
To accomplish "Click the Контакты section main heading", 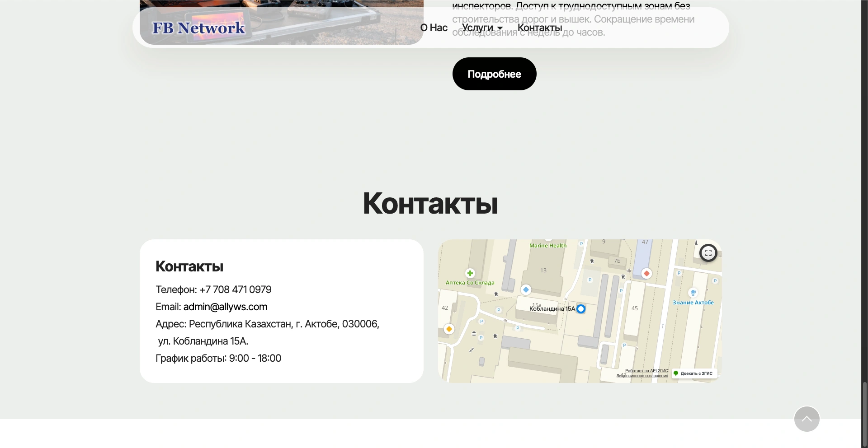I will pyautogui.click(x=430, y=203).
